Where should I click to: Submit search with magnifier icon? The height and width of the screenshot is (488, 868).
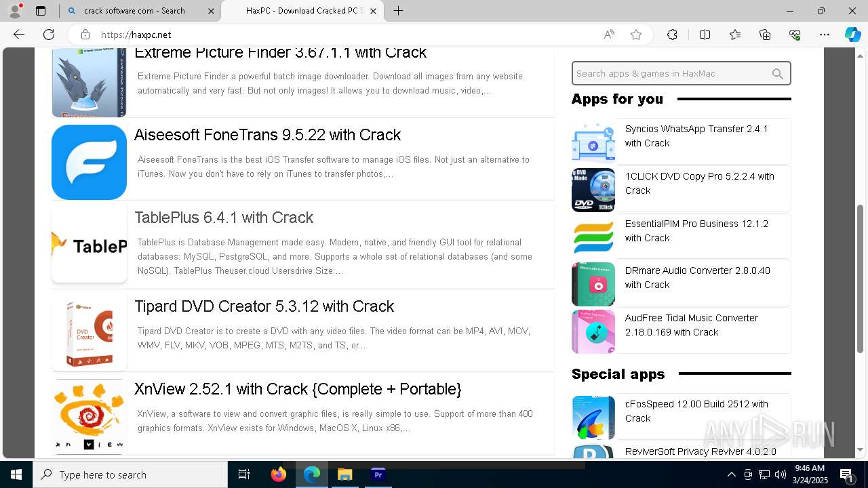coord(778,74)
